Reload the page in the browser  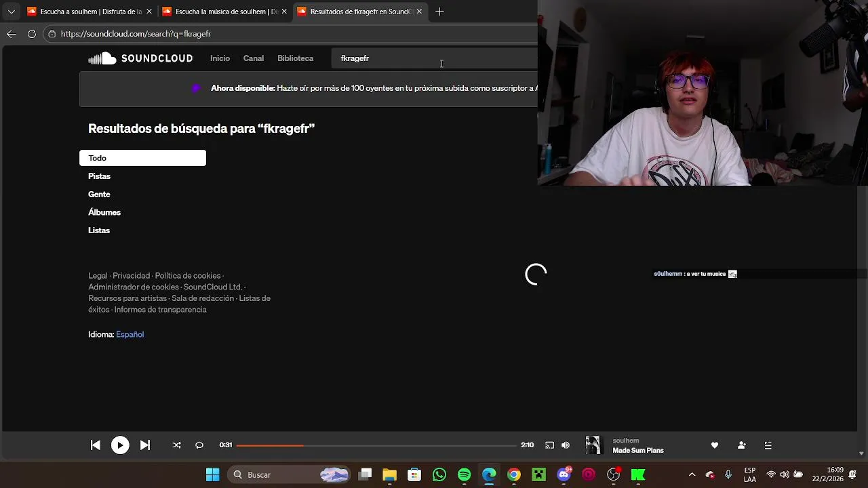31,34
